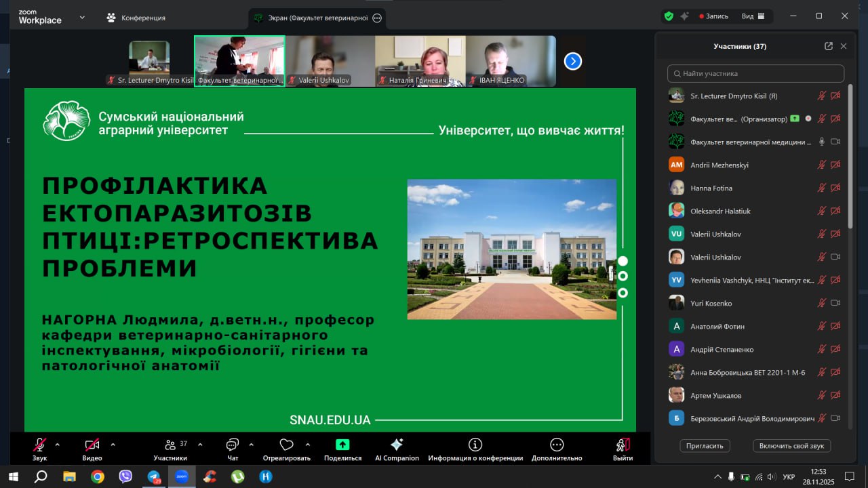Open the Вид view menu

click(753, 16)
